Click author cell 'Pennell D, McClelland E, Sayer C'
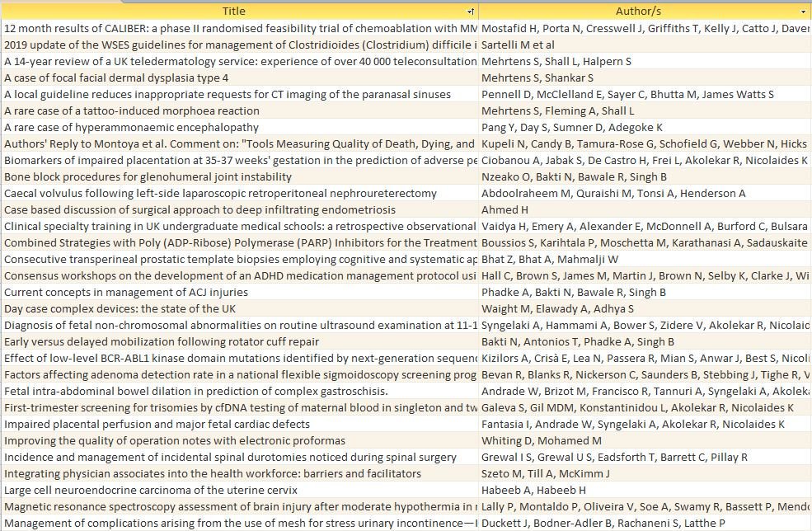The image size is (812, 531). pyautogui.click(x=645, y=95)
